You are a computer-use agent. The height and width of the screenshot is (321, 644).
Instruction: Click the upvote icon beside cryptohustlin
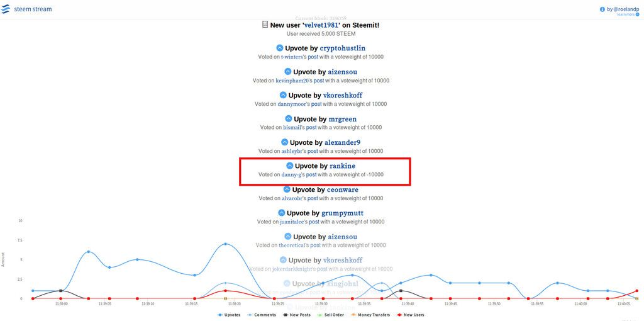pyautogui.click(x=280, y=48)
